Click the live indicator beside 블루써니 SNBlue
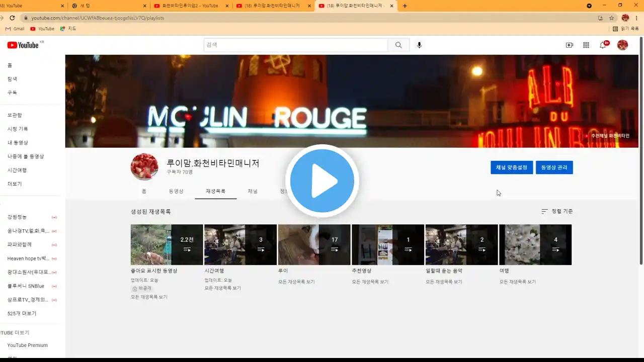 [54, 286]
